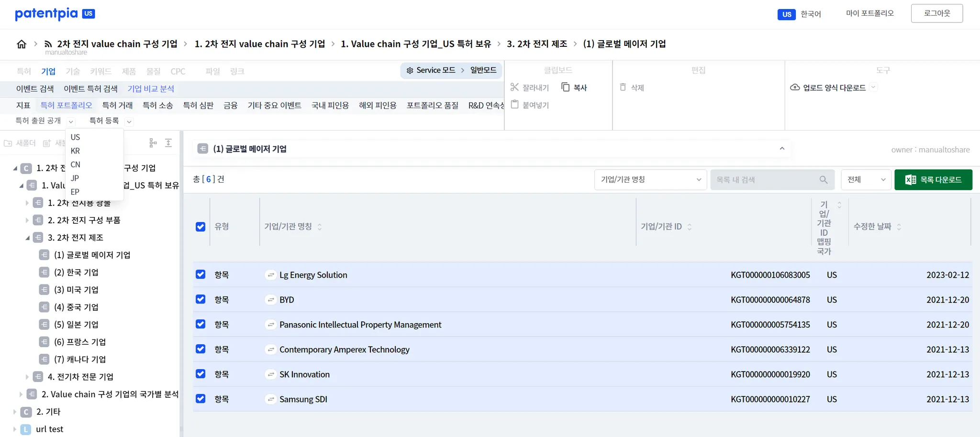Click the search magnifier in list search

824,180
